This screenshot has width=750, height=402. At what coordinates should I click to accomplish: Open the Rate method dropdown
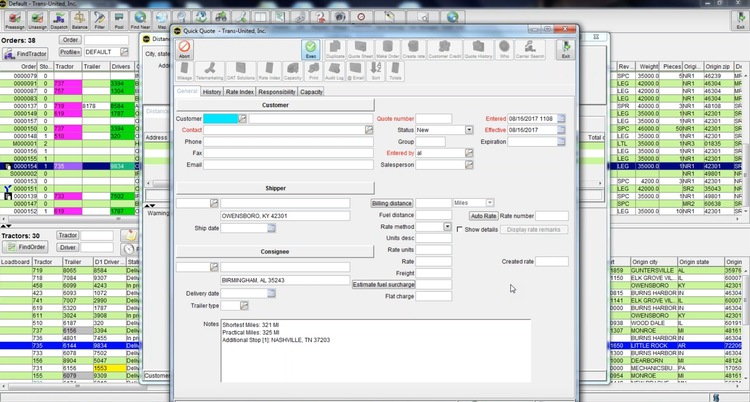(447, 227)
